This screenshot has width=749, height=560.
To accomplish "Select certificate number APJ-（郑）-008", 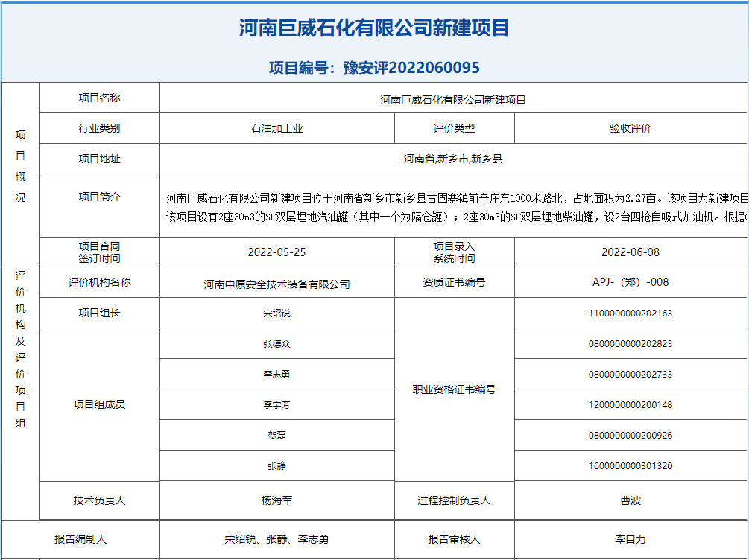I will click(x=631, y=282).
